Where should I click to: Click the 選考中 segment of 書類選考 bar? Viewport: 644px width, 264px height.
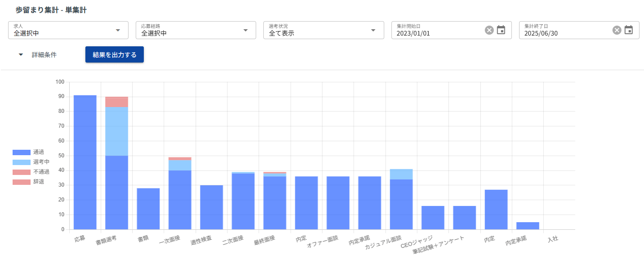tap(117, 131)
